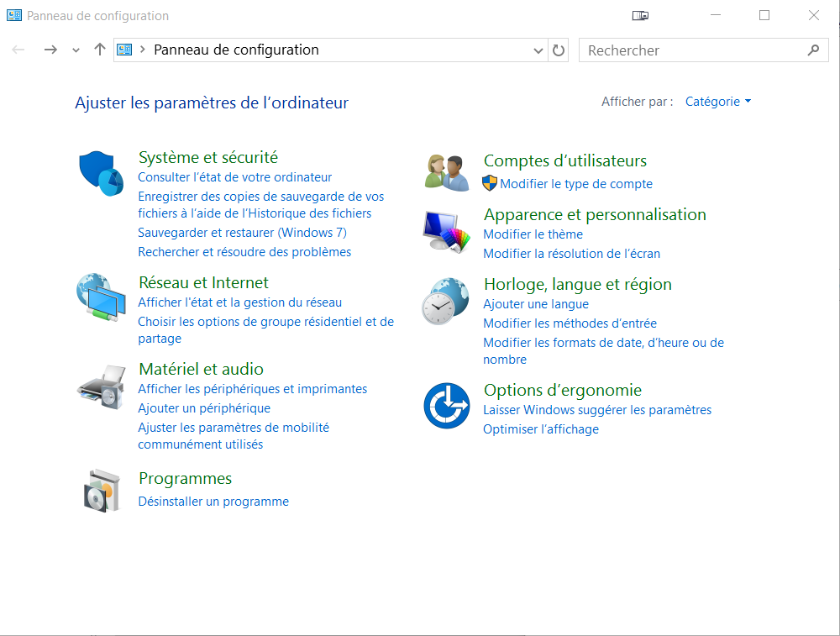Close the Panneau de configuration window
840x636 pixels.
[x=814, y=15]
